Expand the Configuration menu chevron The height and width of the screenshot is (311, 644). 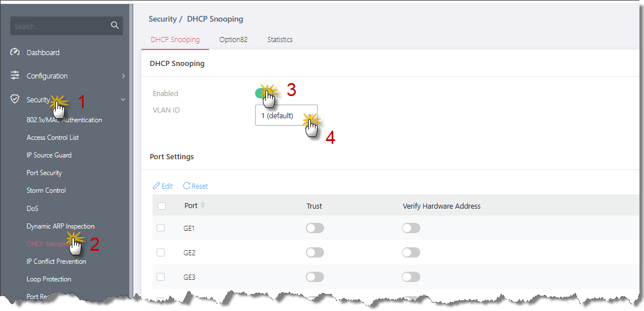124,76
